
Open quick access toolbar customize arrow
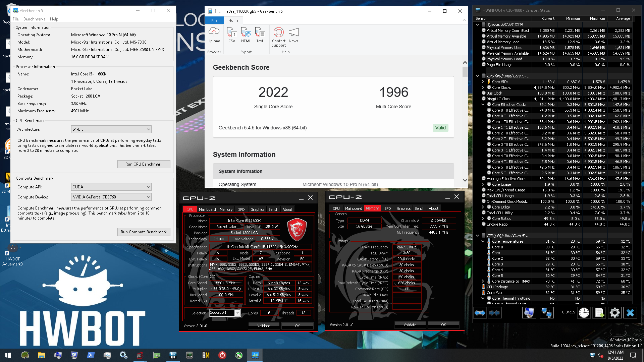[220, 11]
